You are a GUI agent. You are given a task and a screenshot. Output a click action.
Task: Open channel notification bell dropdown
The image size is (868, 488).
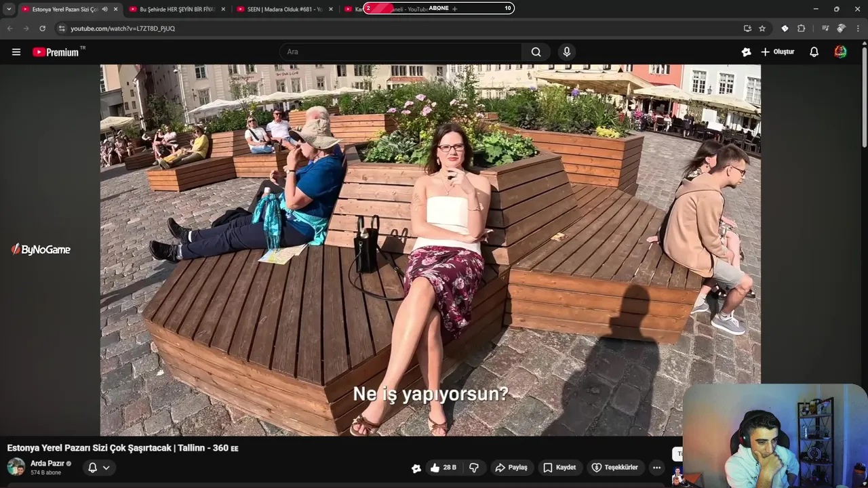coord(99,468)
